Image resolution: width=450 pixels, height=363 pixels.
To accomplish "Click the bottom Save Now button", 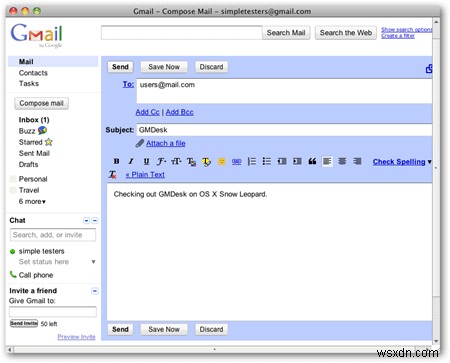I will pyautogui.click(x=164, y=329).
